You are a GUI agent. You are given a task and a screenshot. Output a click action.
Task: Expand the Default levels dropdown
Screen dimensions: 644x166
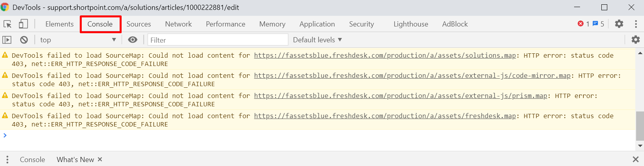(317, 40)
